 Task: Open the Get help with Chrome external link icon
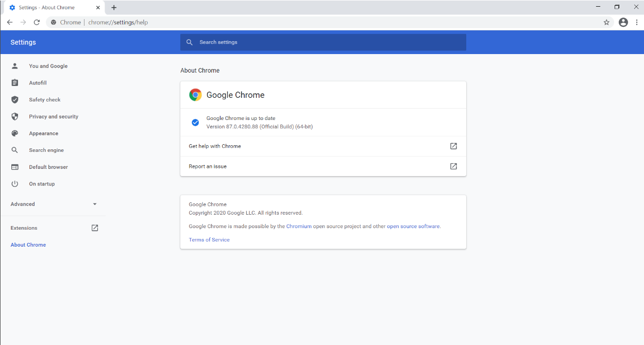453,146
